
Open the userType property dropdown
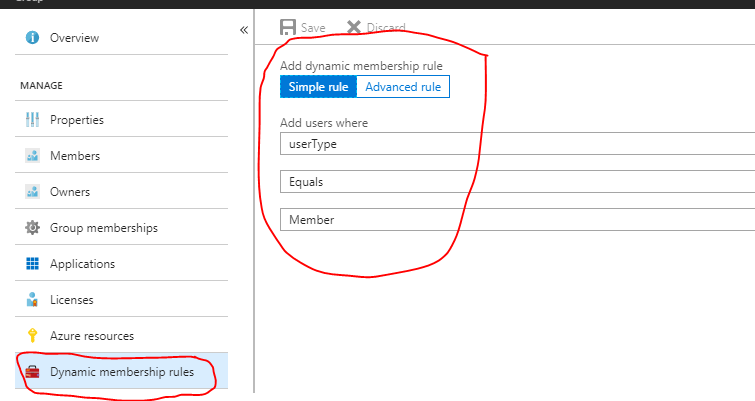(516, 144)
